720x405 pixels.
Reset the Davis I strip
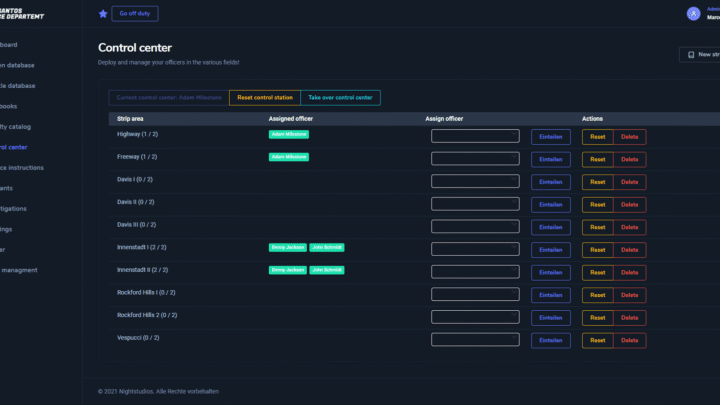point(597,182)
